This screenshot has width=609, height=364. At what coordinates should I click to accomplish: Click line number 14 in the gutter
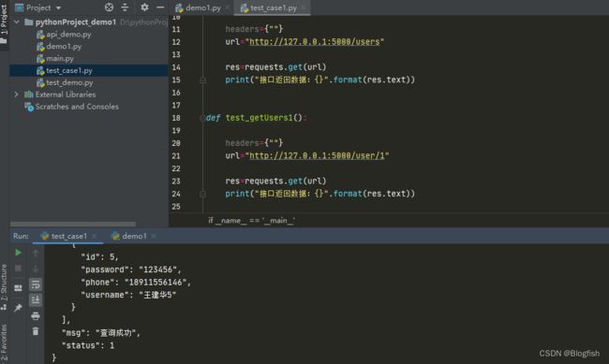176,67
